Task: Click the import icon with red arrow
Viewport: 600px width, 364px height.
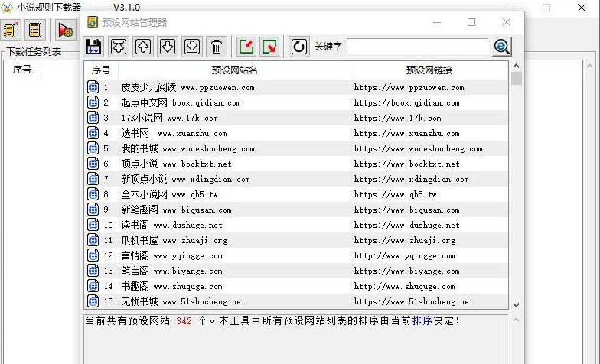Action: click(246, 47)
